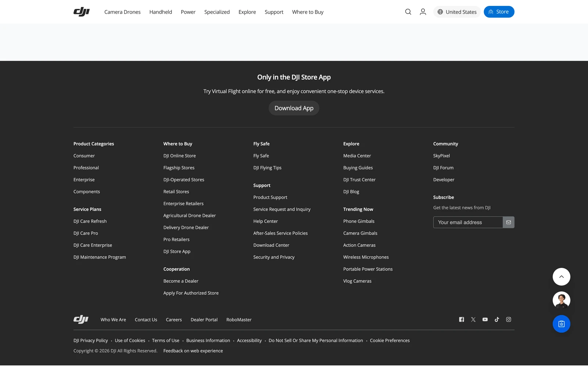Open DJI Maintenance Program
The image size is (588, 368).
pyautogui.click(x=100, y=257)
